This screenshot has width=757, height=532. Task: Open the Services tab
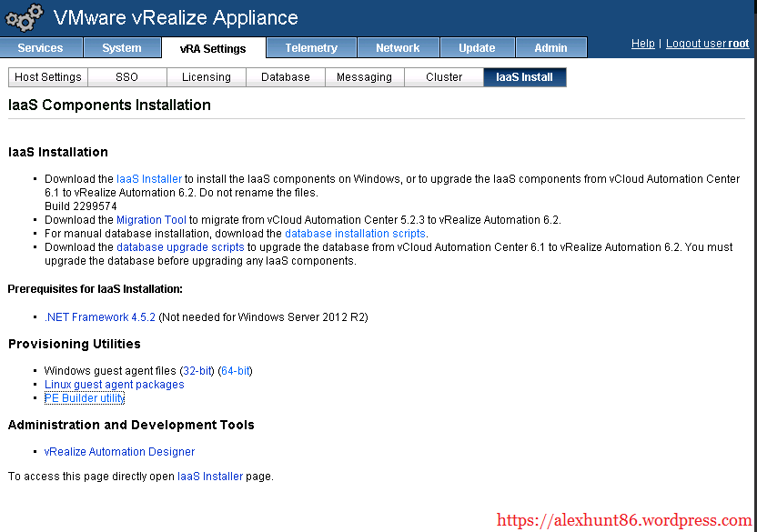[41, 48]
